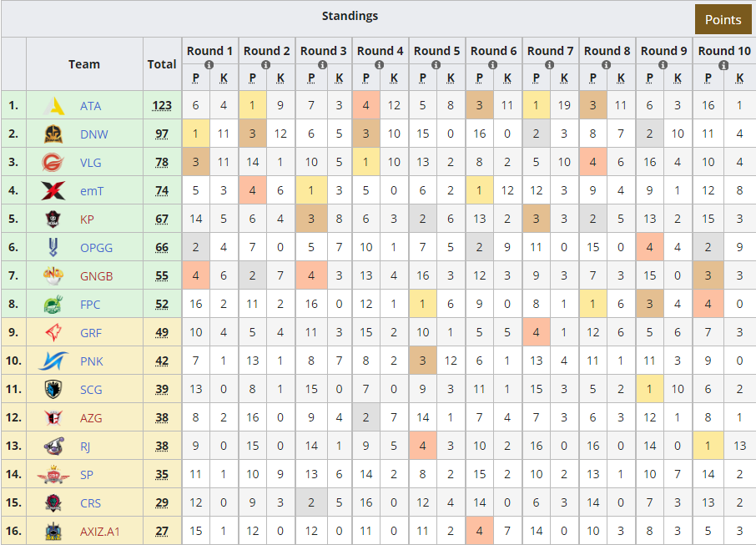Click the GRF team logo icon

[54, 333]
